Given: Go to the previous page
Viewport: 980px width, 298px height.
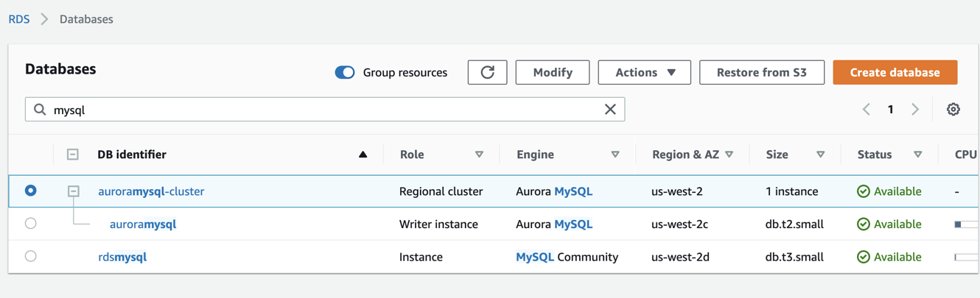Looking at the screenshot, I should 867,110.
